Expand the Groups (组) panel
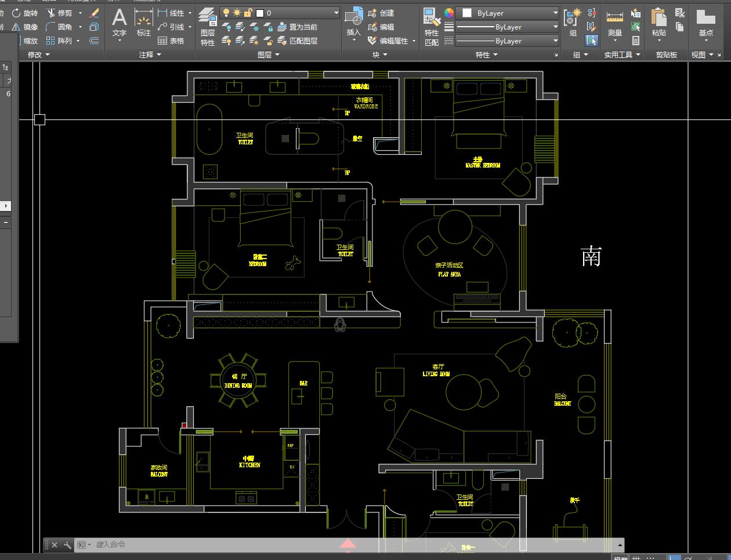The width and height of the screenshot is (731, 560). (x=581, y=54)
